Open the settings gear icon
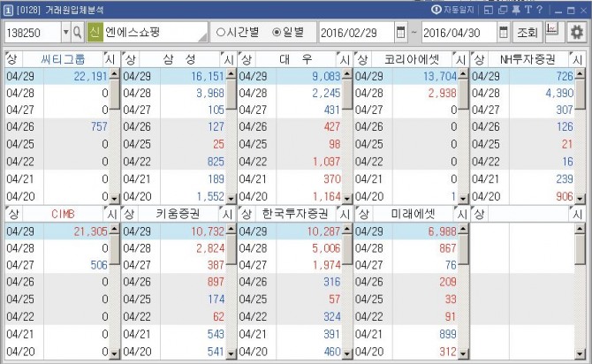The width and height of the screenshot is (592, 364). click(576, 33)
